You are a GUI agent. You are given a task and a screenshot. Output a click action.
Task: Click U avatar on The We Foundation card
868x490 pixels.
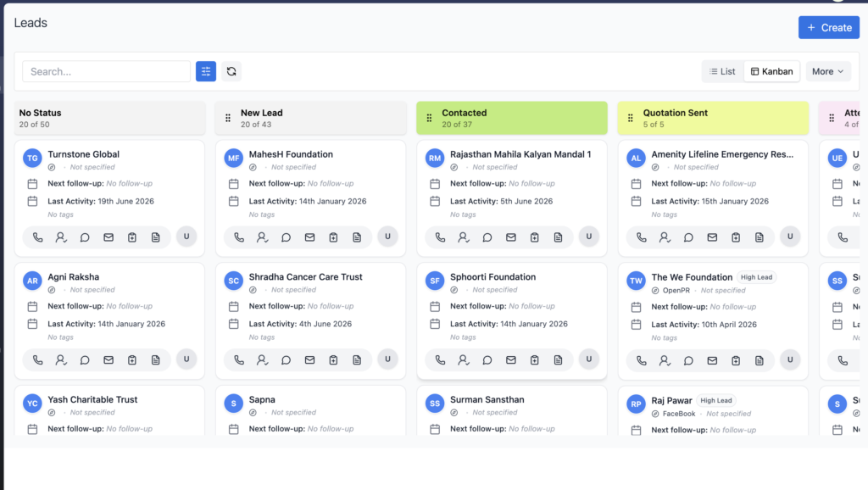790,360
